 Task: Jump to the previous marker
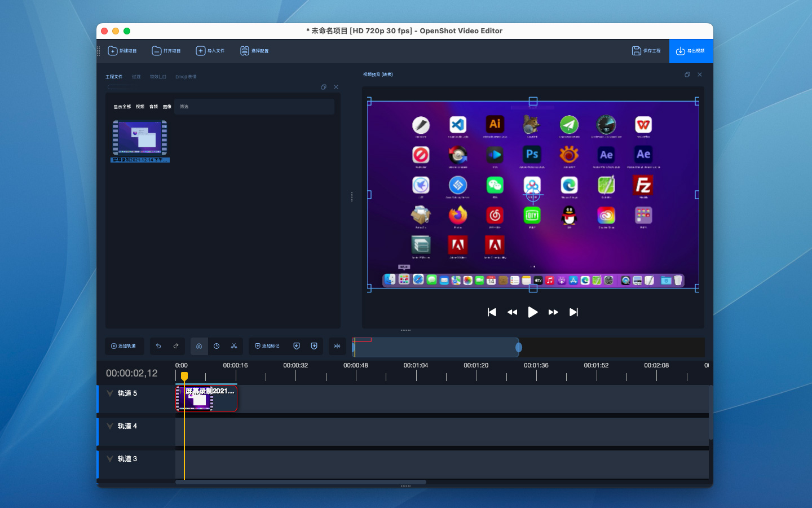(x=297, y=346)
